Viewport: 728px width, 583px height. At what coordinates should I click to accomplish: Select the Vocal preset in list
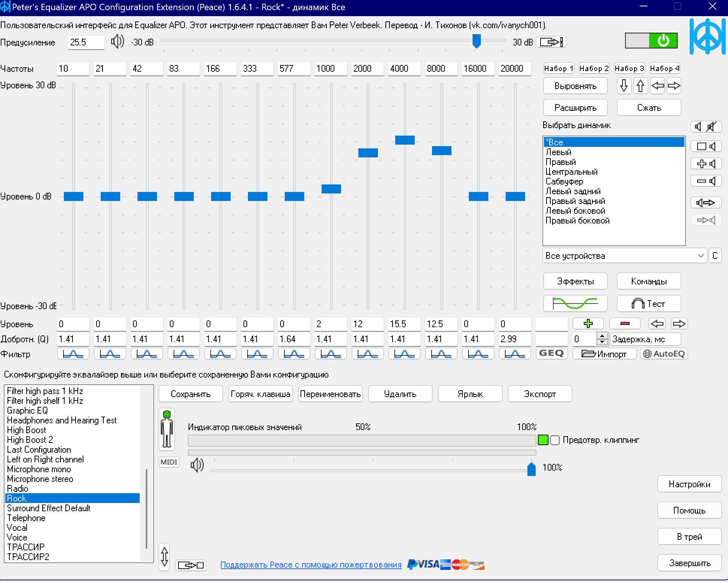(x=17, y=528)
